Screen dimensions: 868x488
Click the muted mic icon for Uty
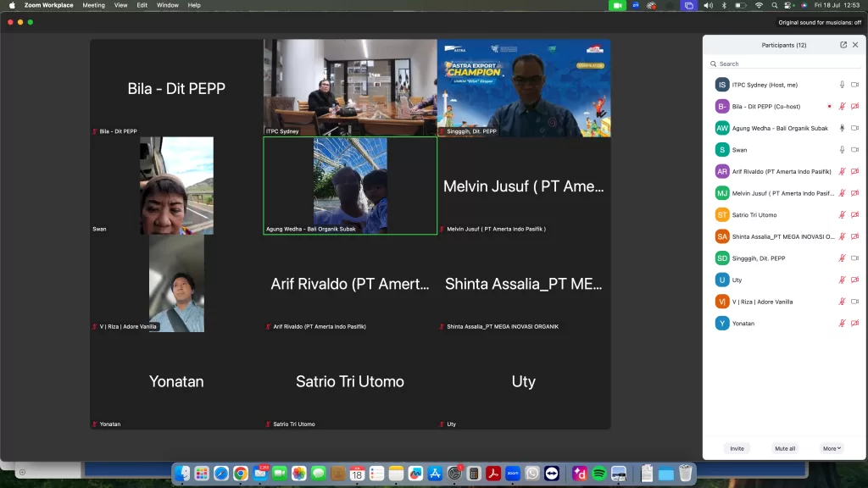pos(842,280)
